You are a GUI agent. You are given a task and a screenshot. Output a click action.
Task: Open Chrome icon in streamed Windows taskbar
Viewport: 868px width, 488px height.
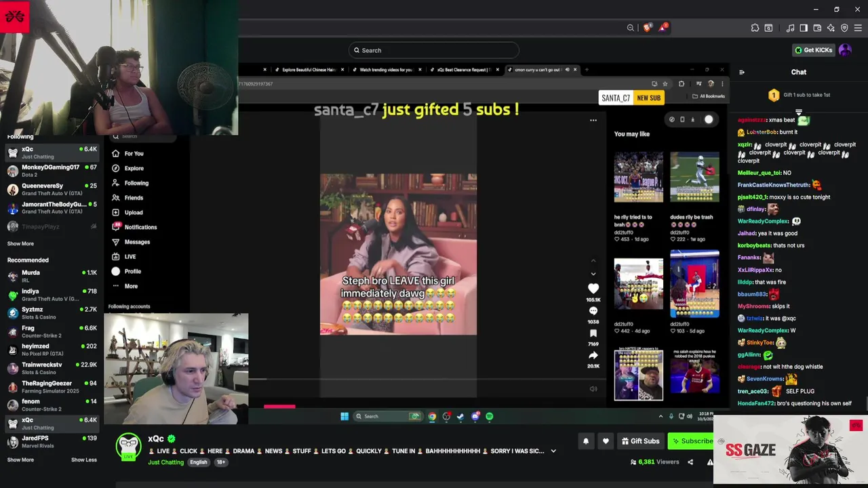tap(432, 416)
